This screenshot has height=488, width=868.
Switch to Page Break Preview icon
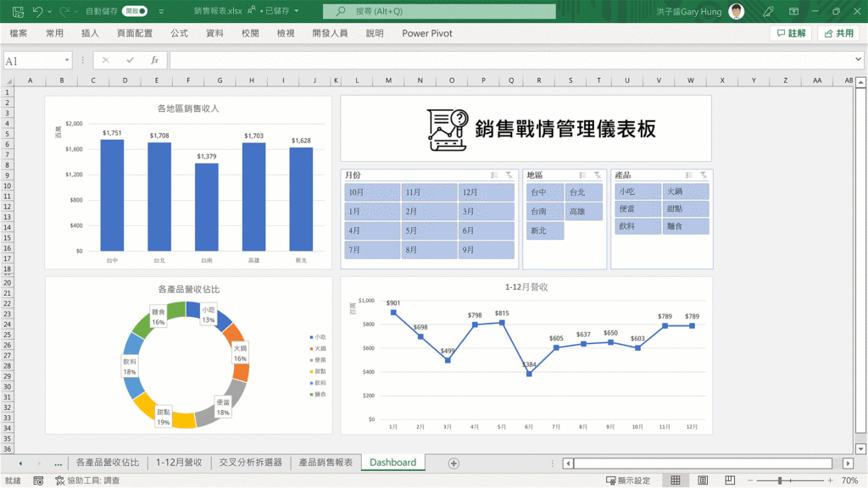[x=730, y=480]
